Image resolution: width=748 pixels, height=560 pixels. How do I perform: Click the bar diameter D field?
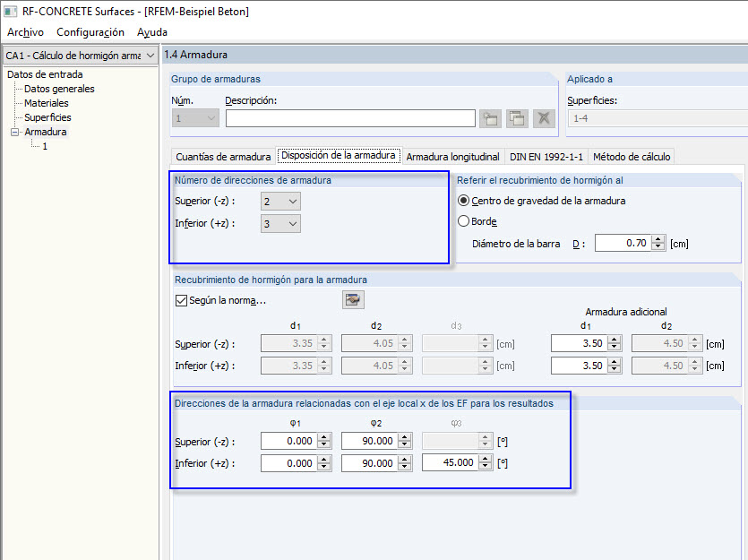(x=623, y=244)
